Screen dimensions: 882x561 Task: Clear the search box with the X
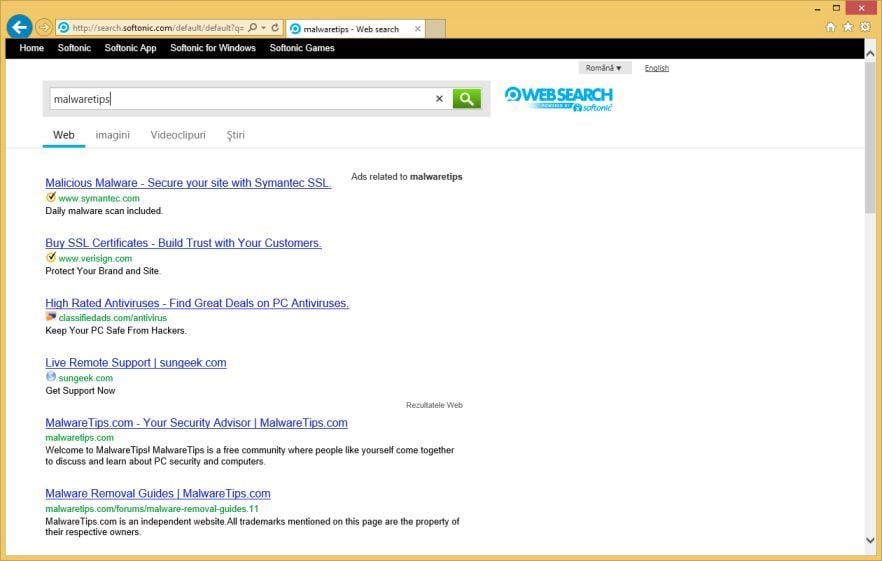click(x=439, y=99)
